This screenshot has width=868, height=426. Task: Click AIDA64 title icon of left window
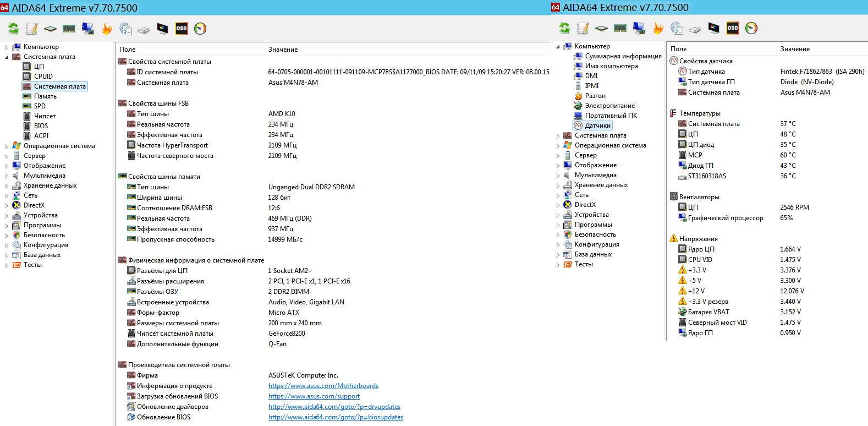coord(4,8)
